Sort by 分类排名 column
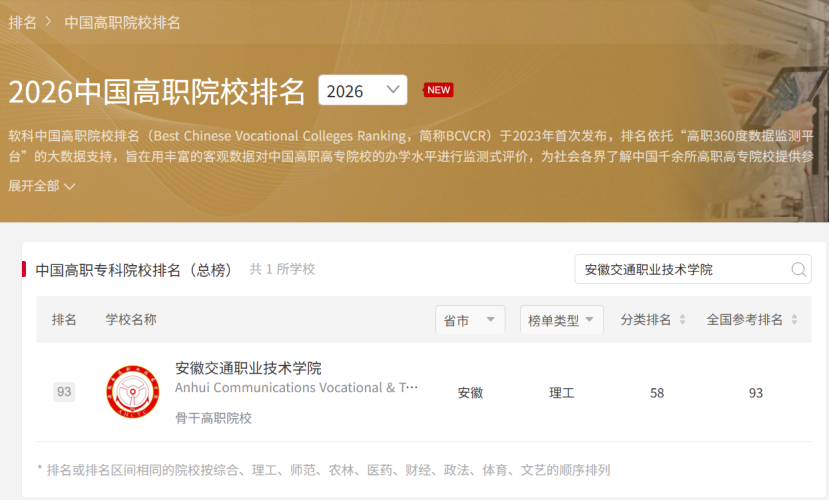Viewport: 830px width, 501px height. coord(653,320)
